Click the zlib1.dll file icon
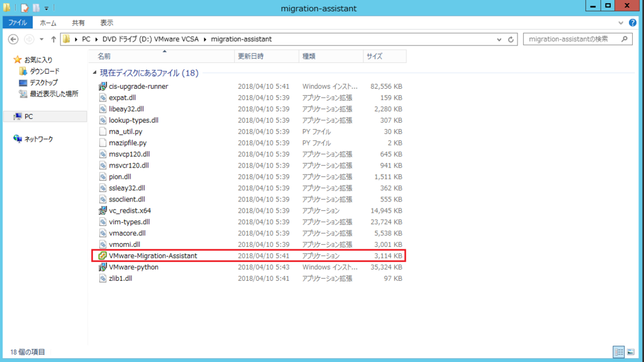The width and height of the screenshot is (644, 362). pyautogui.click(x=103, y=278)
